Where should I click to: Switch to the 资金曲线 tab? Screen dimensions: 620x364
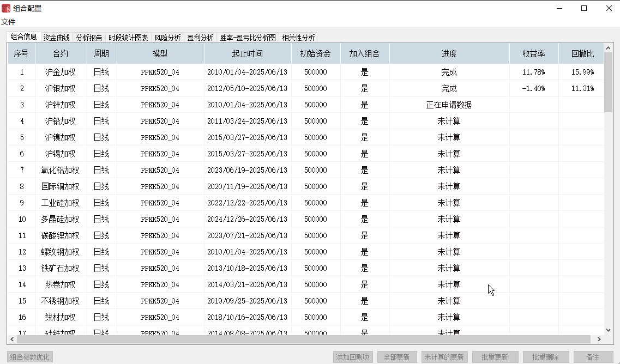click(57, 38)
